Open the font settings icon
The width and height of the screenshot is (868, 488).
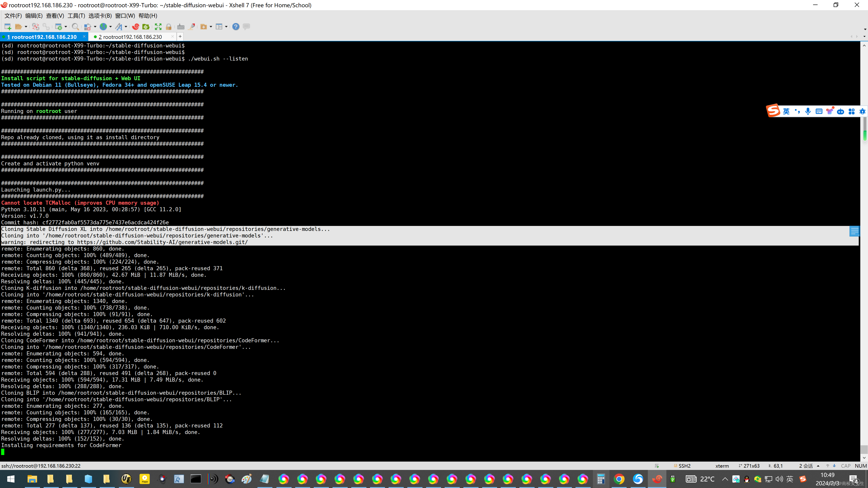coord(119,27)
